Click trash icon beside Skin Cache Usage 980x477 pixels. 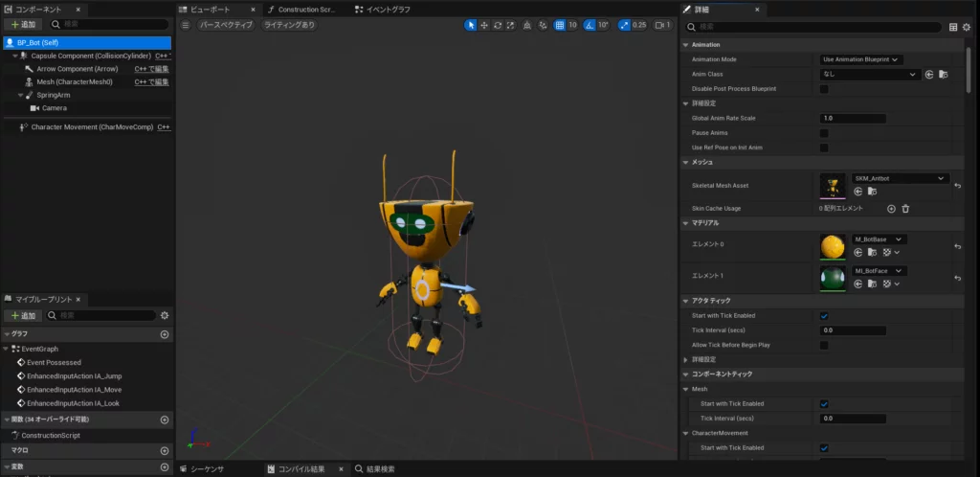click(905, 208)
